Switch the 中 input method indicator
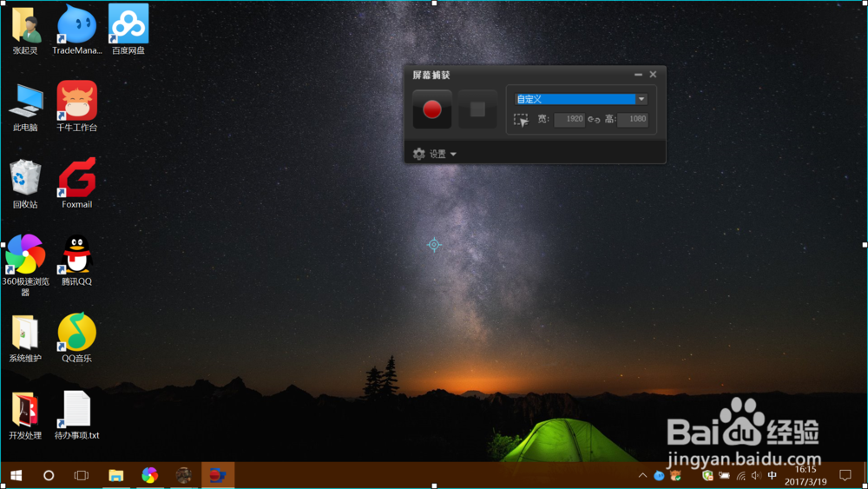868x489 pixels. [773, 475]
